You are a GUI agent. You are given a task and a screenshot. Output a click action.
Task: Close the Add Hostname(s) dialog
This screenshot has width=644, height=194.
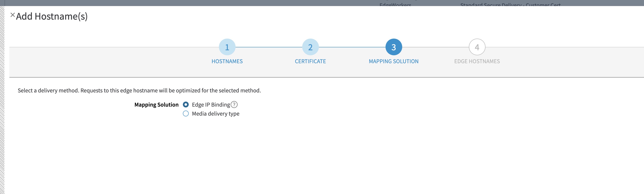tap(12, 15)
